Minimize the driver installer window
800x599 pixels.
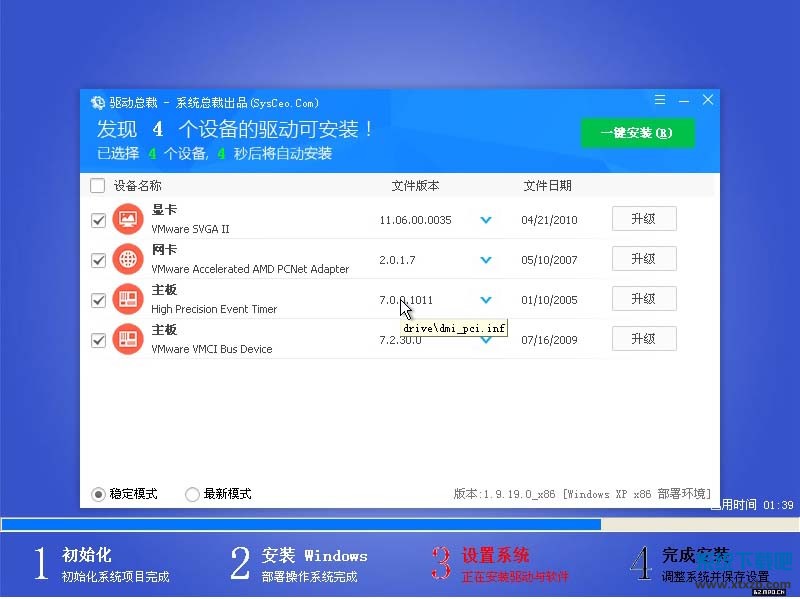(x=684, y=101)
